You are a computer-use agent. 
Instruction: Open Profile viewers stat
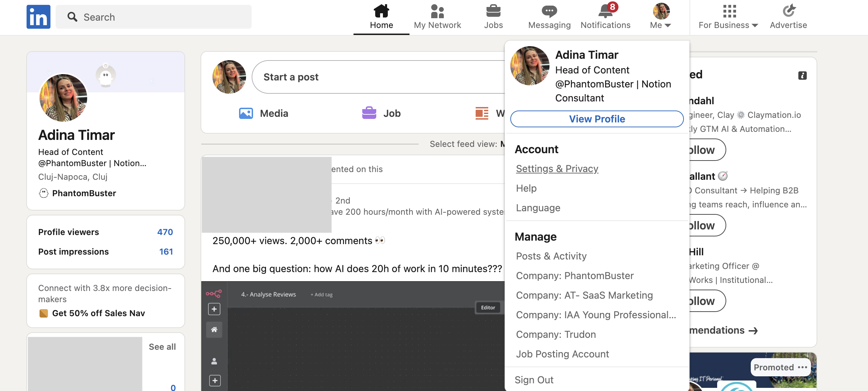point(106,232)
